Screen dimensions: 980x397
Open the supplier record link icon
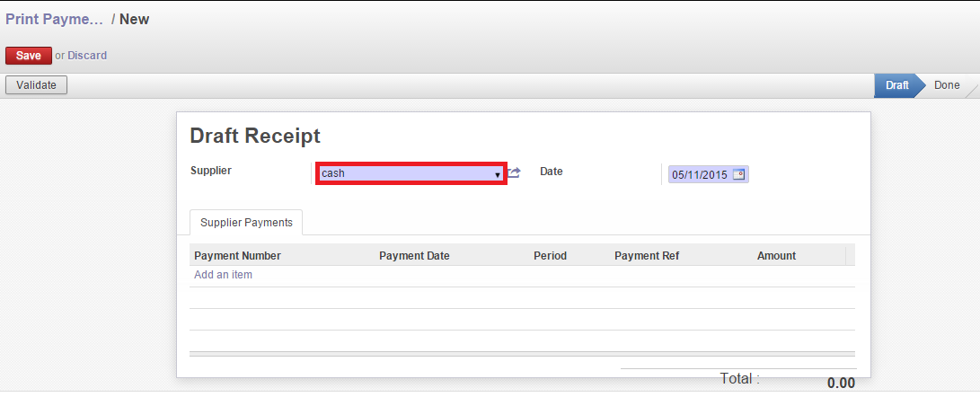click(x=515, y=172)
